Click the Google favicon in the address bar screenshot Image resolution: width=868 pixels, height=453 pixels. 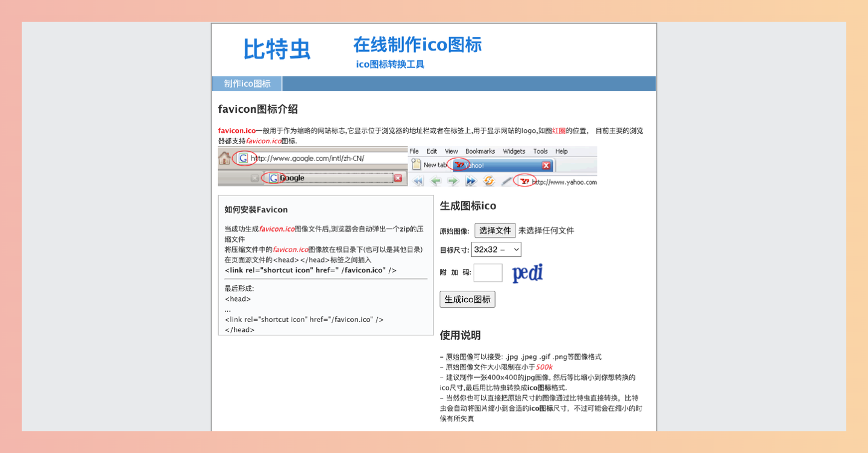pyautogui.click(x=243, y=157)
